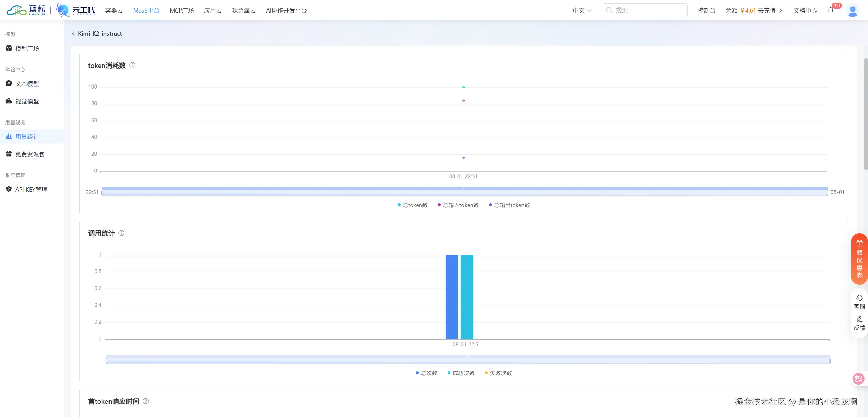The height and width of the screenshot is (417, 868).
Task: Open the user avatar menu
Action: [x=852, y=11]
